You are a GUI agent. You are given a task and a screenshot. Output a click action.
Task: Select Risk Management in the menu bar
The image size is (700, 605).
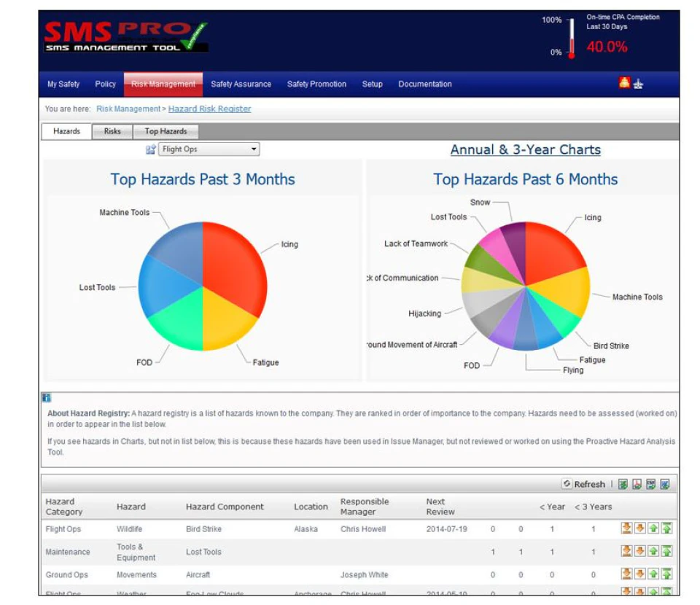(x=163, y=84)
